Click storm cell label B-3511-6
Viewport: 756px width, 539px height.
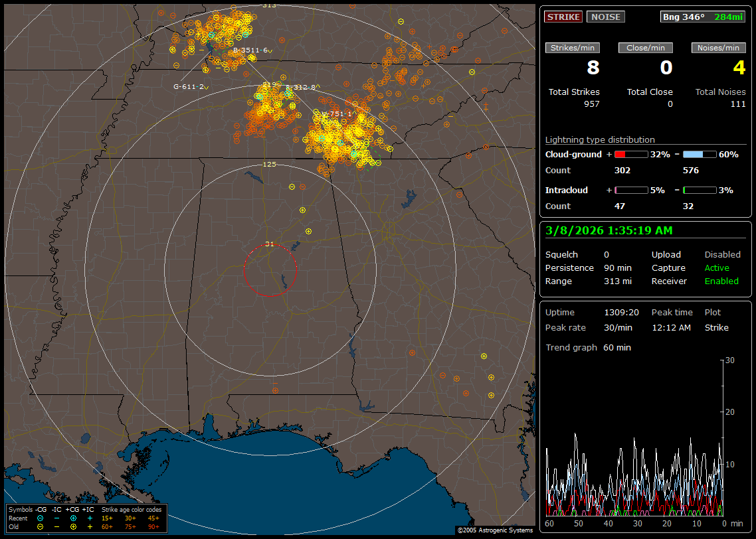click(250, 50)
